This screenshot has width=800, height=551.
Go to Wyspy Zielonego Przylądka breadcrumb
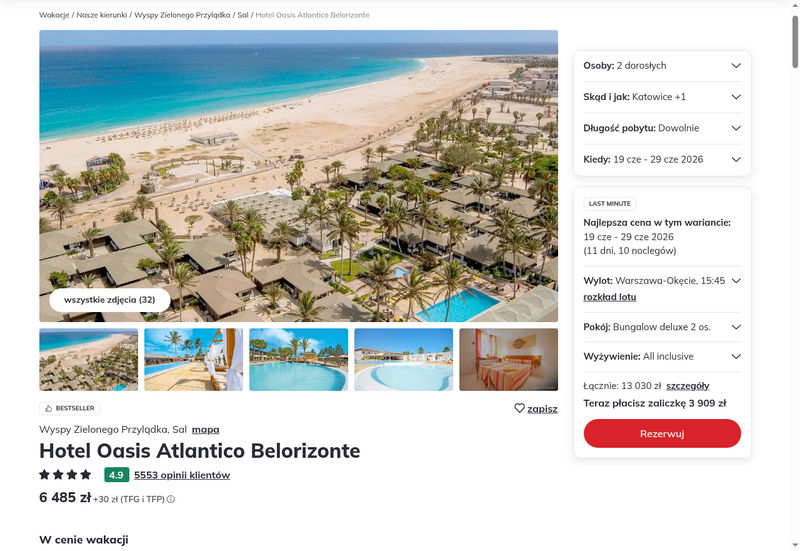coord(182,15)
